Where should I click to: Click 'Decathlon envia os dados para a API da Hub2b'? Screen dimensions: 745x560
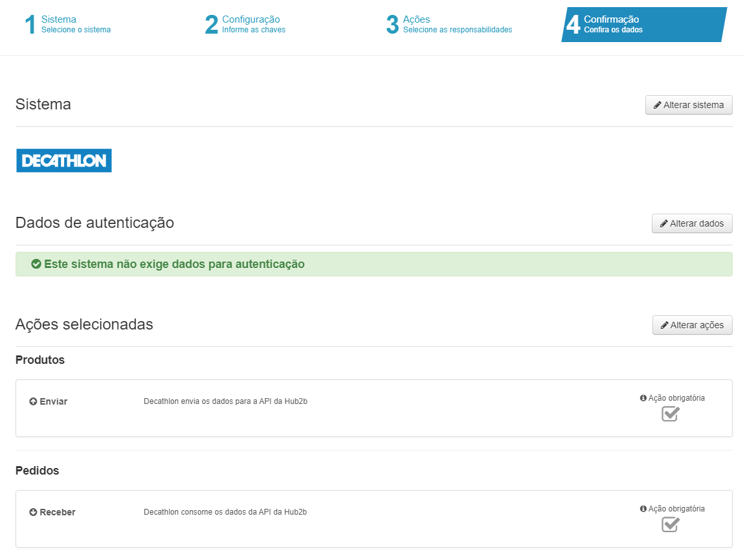(226, 401)
